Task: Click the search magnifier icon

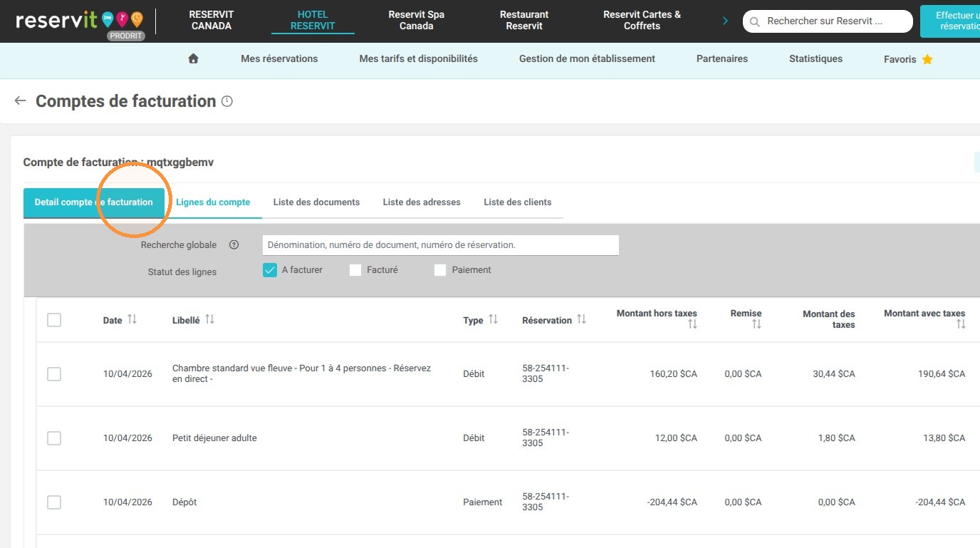Action: click(x=755, y=21)
